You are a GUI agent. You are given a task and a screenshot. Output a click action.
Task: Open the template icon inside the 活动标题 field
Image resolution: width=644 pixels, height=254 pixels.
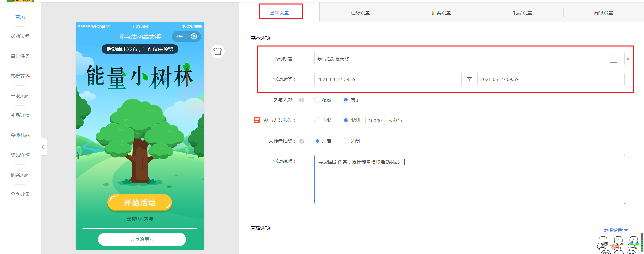click(614, 59)
